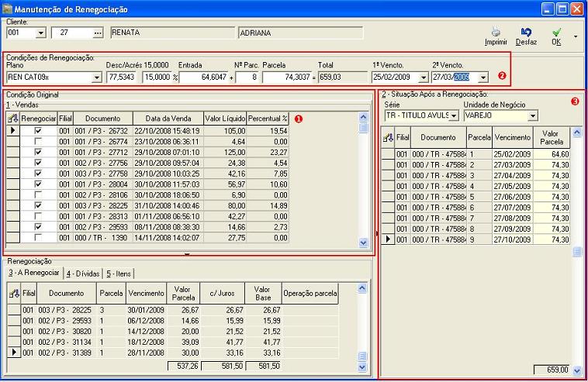Click row selector for document 26732 in Vendas grid
This screenshot has height=382, width=588.
pos(13,131)
